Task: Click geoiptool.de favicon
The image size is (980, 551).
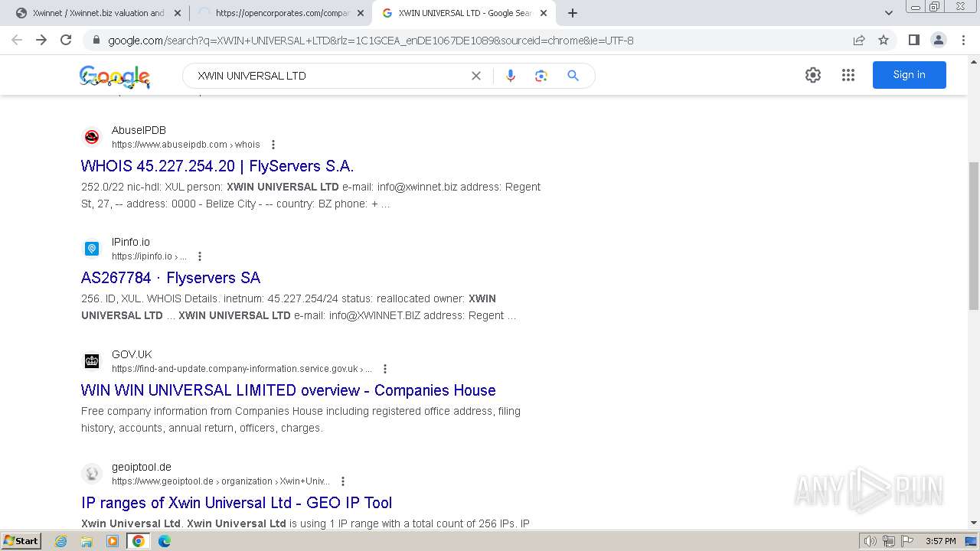Action: pos(92,474)
